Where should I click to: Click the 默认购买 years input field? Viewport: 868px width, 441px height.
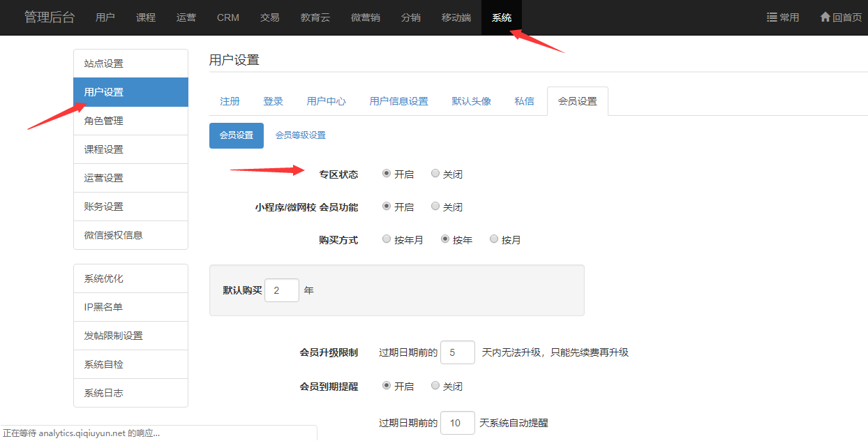[x=282, y=290]
